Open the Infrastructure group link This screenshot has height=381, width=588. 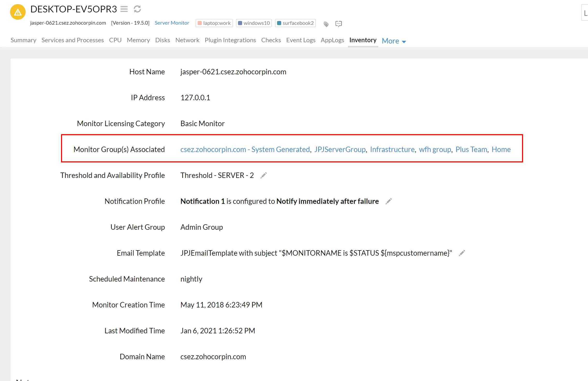tap(392, 149)
